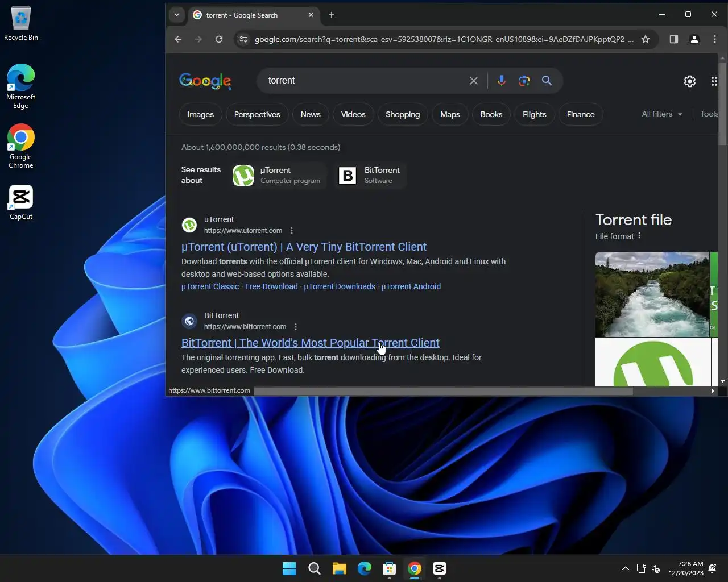
Task: Switch to the Finance filter
Action: 581,114
